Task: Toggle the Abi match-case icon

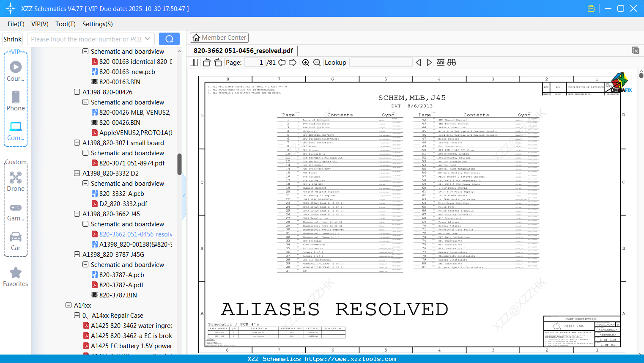Action: tap(440, 63)
